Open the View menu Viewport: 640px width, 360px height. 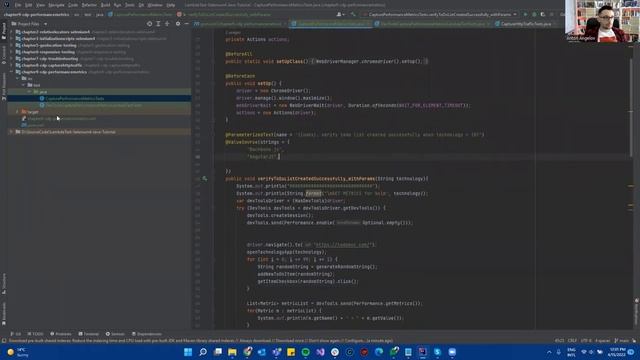[x=40, y=5]
